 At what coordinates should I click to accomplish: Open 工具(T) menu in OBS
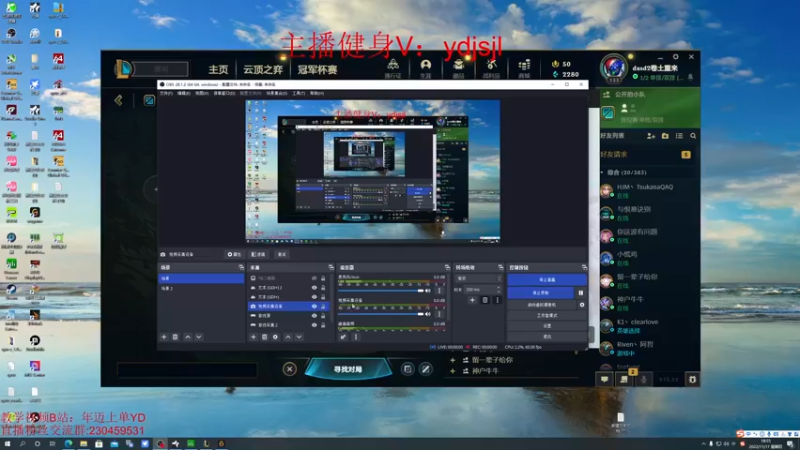pyautogui.click(x=298, y=93)
